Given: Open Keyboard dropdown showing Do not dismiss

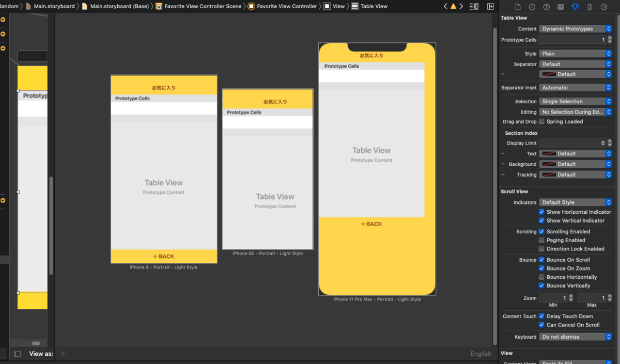Looking at the screenshot, I should (x=576, y=337).
